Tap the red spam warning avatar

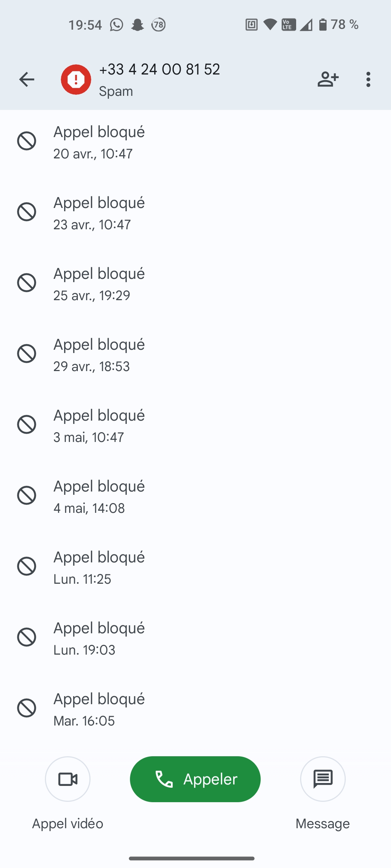click(76, 80)
